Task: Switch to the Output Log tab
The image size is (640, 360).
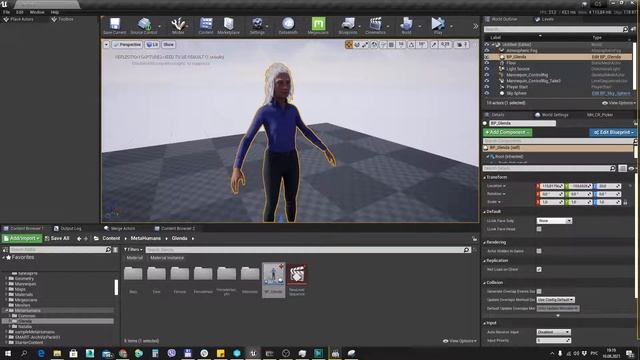Action: pos(68,228)
